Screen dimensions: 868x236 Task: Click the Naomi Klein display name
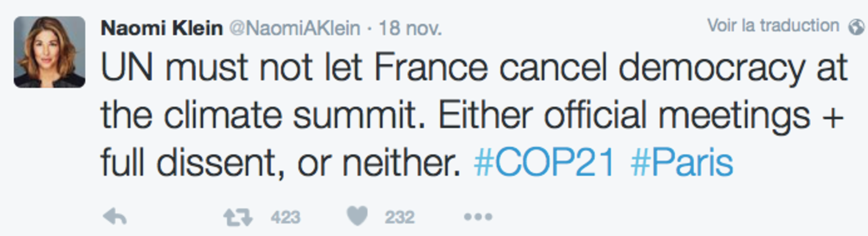(162, 28)
